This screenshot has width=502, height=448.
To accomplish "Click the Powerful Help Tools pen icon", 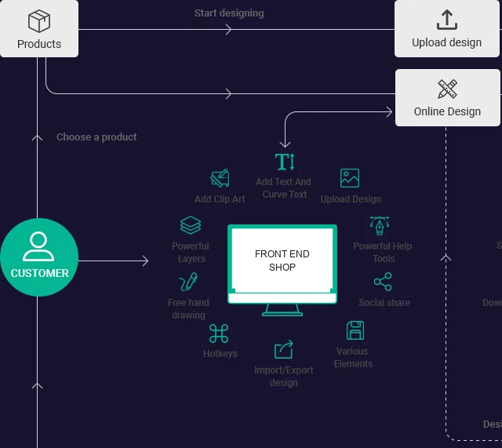I will pos(380,226).
